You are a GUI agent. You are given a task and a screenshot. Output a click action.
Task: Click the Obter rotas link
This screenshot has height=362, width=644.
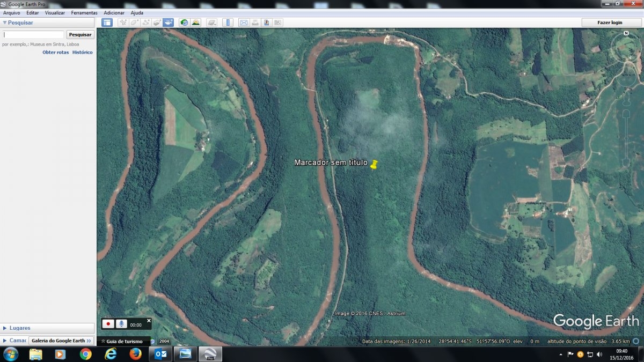coord(55,53)
